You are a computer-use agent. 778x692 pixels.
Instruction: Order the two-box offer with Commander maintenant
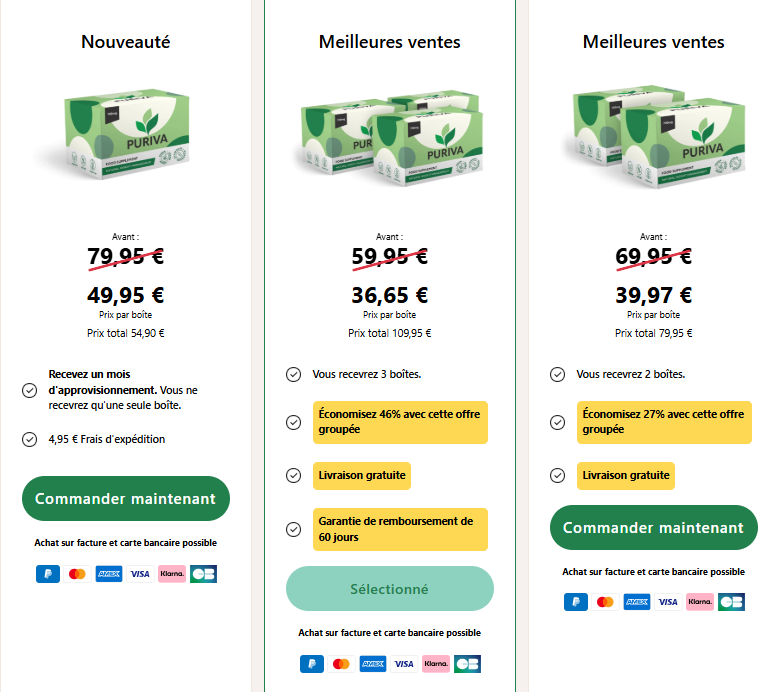(653, 527)
